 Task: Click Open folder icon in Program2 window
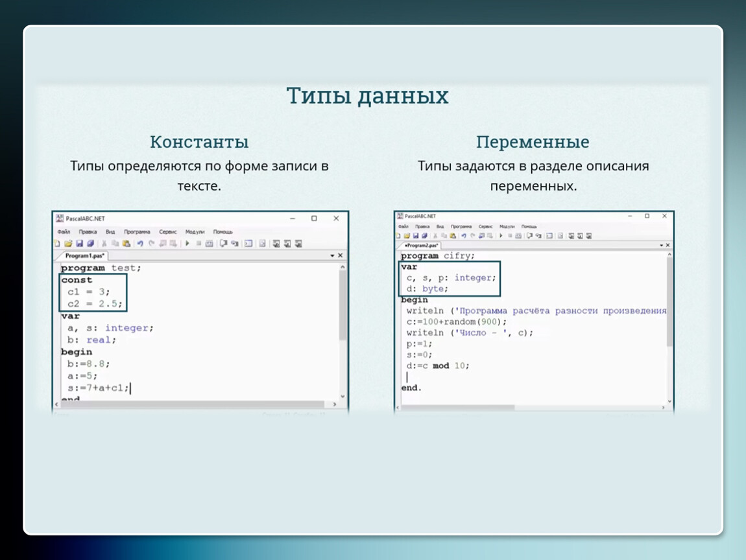click(407, 236)
